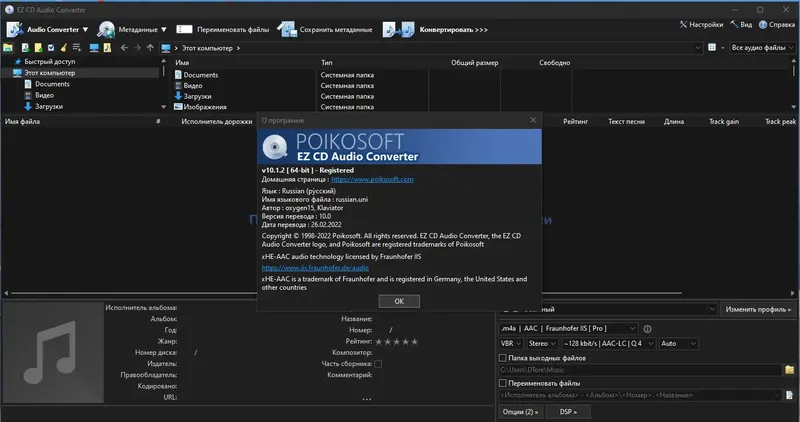The height and width of the screenshot is (422, 800).
Task: Click the select-all checkmark icon
Action: pos(51,48)
